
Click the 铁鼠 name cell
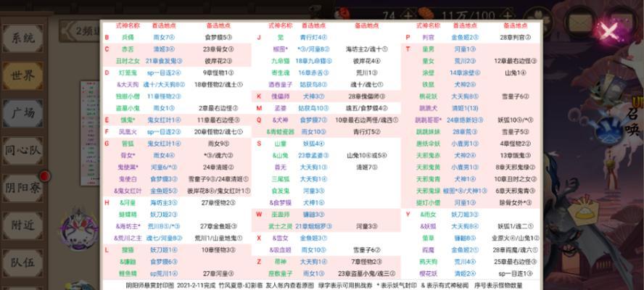tap(429, 85)
